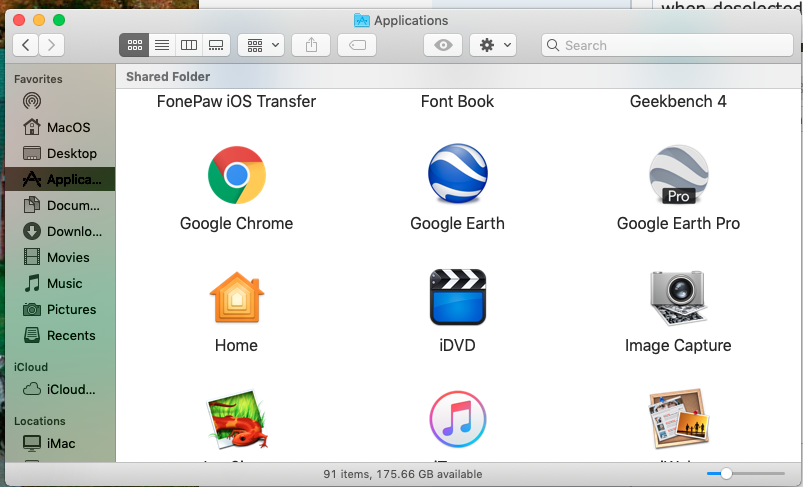Viewport: 803px width, 487px height.
Task: Select the Google Earth Pro icon
Action: 679,175
